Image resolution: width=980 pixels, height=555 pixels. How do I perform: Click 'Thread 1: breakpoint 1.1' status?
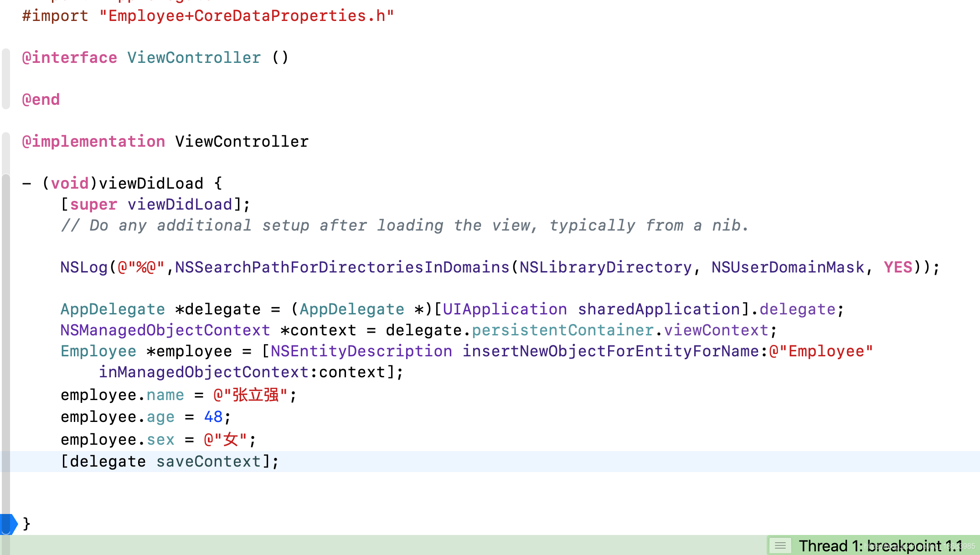pyautogui.click(x=880, y=545)
